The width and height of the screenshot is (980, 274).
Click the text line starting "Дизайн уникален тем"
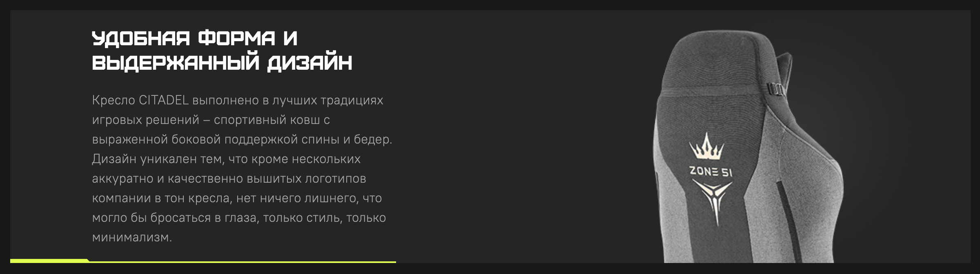click(x=226, y=159)
